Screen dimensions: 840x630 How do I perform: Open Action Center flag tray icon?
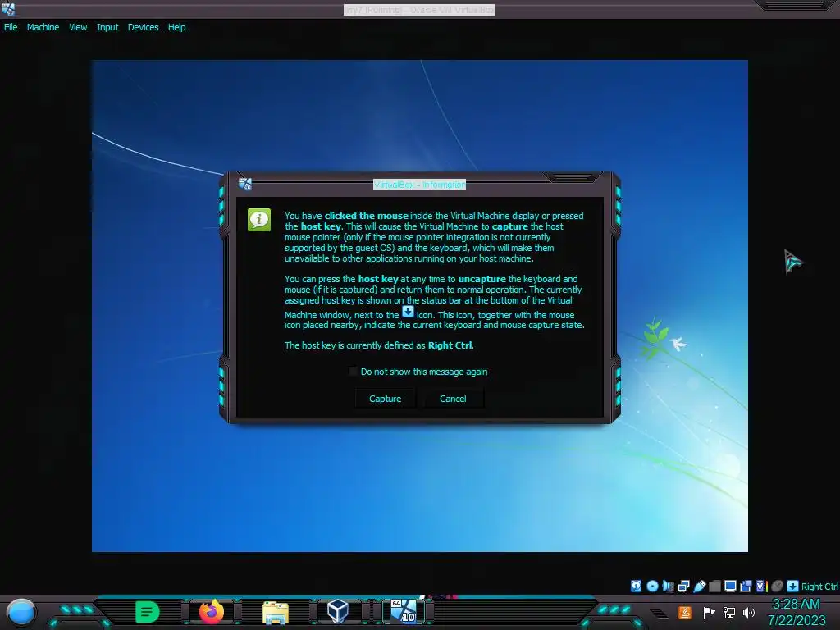[709, 612]
